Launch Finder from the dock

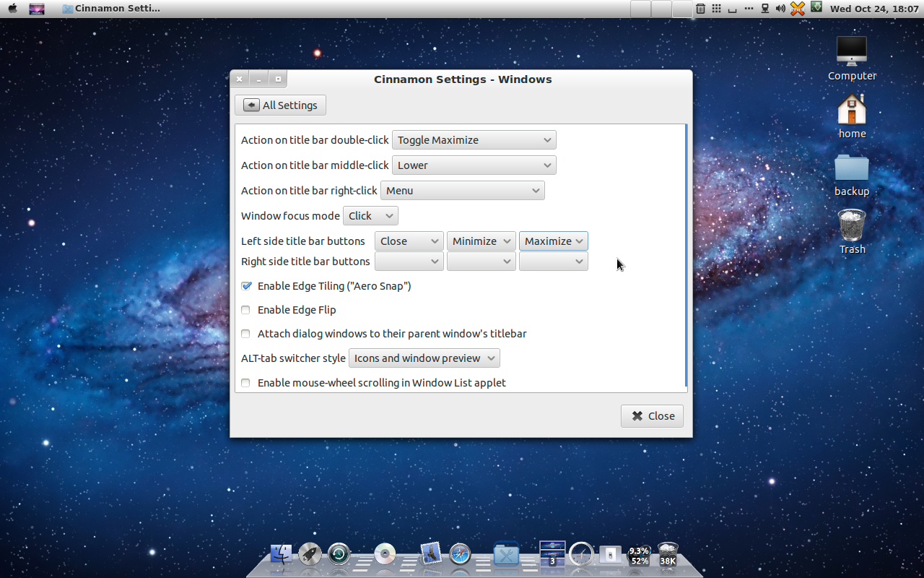pos(281,554)
